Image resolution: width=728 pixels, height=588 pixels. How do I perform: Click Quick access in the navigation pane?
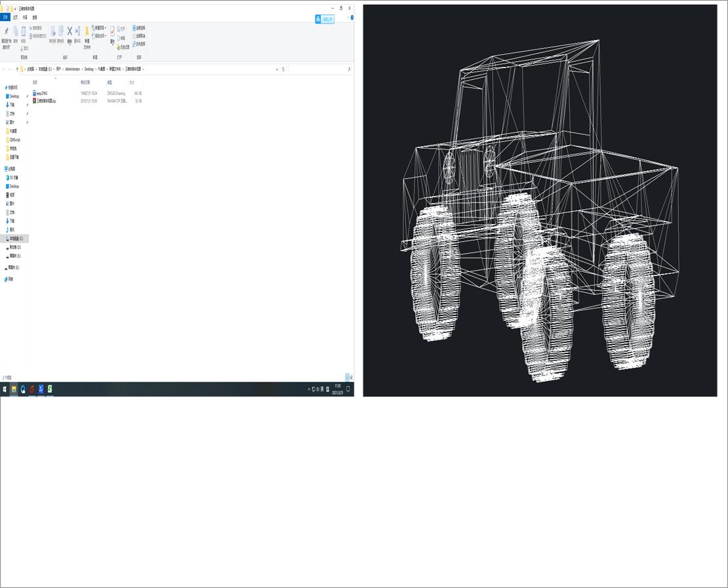(11, 87)
